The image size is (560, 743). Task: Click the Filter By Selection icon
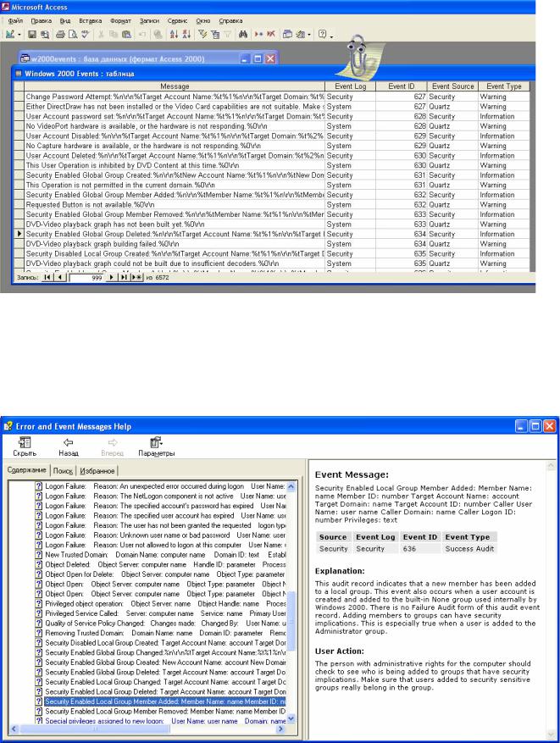[202, 34]
